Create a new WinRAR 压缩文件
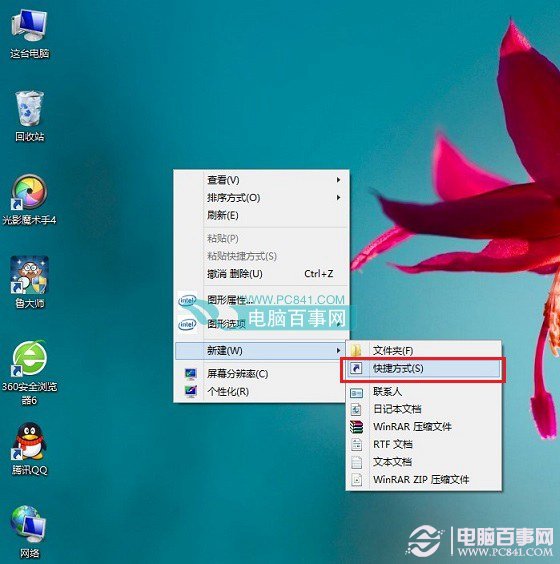 (424, 427)
